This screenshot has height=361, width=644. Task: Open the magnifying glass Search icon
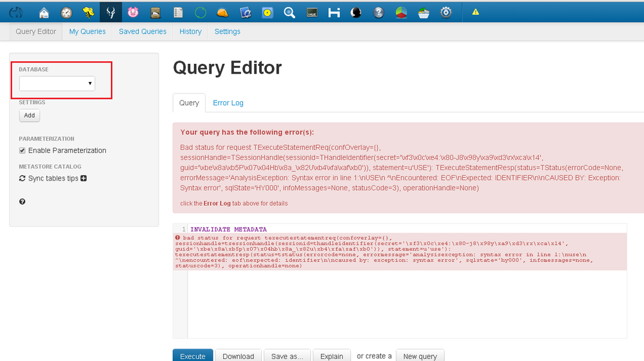tap(289, 13)
